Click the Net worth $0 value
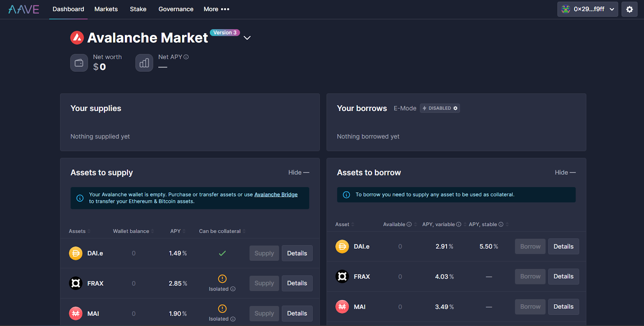The height and width of the screenshot is (326, 644). pyautogui.click(x=99, y=67)
